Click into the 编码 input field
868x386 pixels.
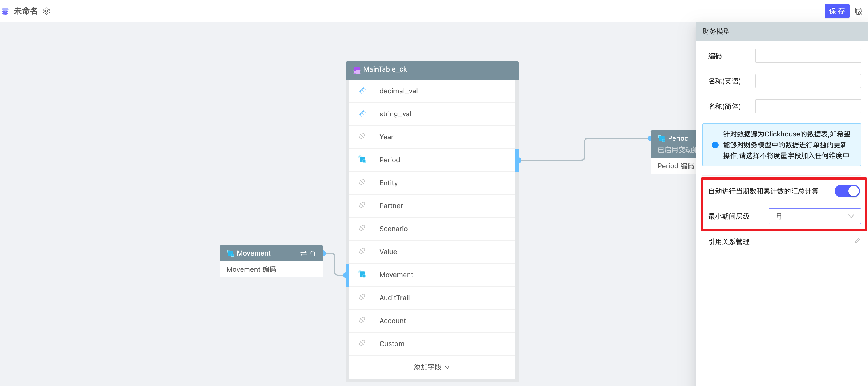[x=807, y=56]
